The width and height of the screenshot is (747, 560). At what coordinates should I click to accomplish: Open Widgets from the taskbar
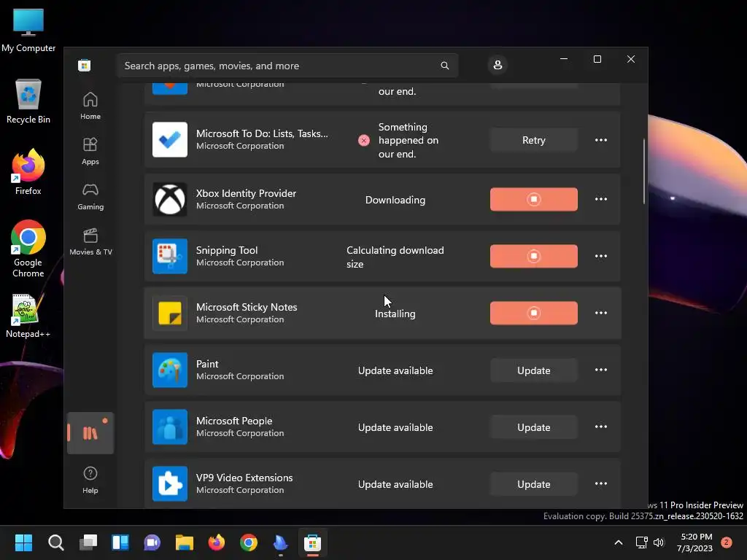[120, 542]
